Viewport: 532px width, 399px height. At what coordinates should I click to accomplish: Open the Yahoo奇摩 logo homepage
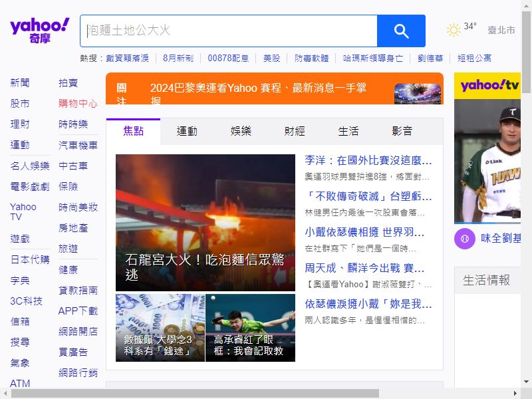pyautogui.click(x=40, y=31)
